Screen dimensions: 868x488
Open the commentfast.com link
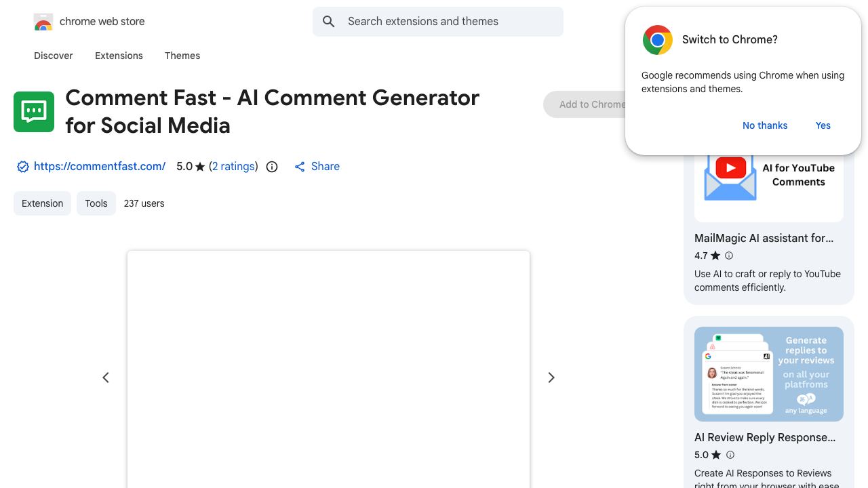click(x=100, y=167)
